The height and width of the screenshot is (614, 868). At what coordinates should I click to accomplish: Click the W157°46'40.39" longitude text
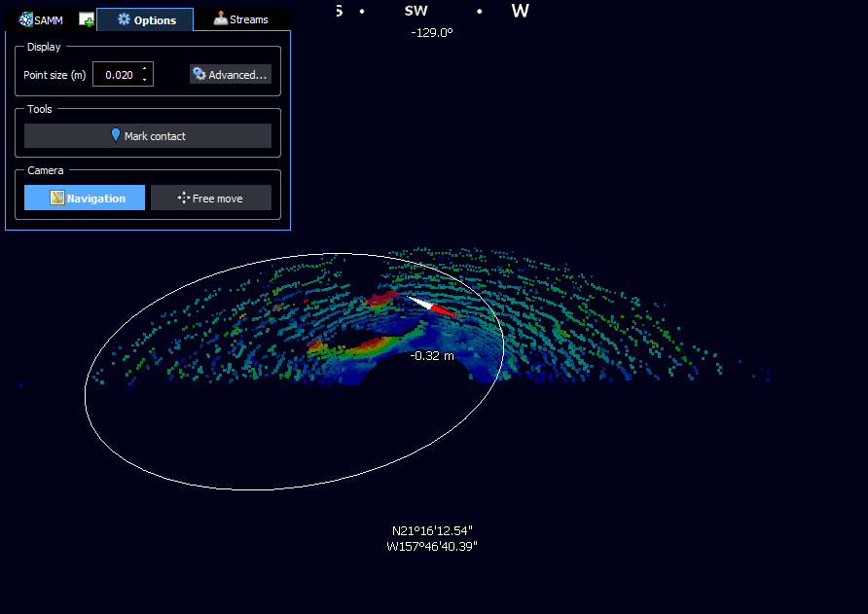pyautogui.click(x=432, y=547)
